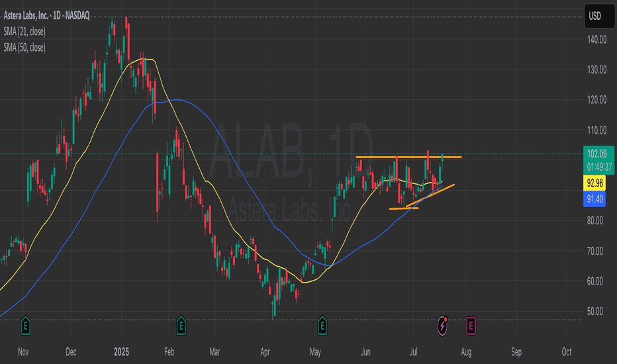This screenshot has height=364, width=617.
Task: Click the 2025 label on time axis
Action: point(121,352)
